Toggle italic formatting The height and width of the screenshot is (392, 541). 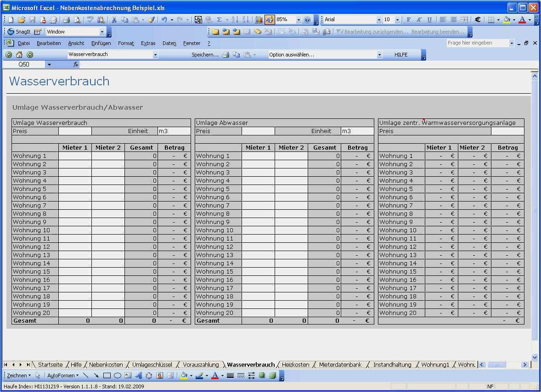[419, 19]
